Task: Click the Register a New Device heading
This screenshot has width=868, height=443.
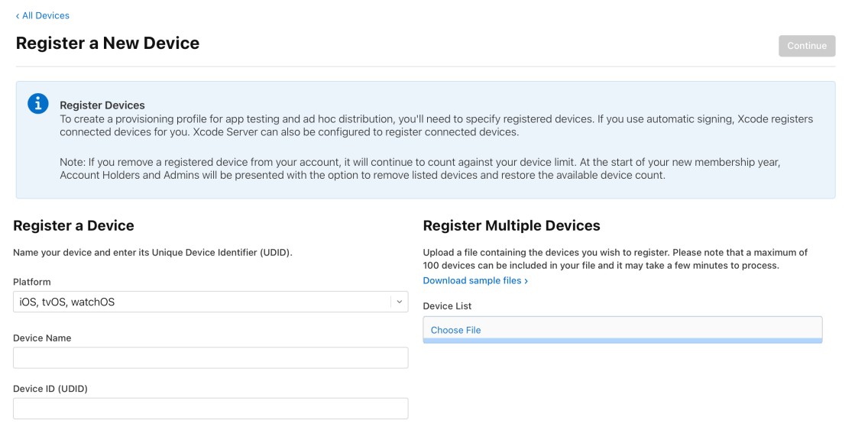Action: pyautogui.click(x=108, y=43)
